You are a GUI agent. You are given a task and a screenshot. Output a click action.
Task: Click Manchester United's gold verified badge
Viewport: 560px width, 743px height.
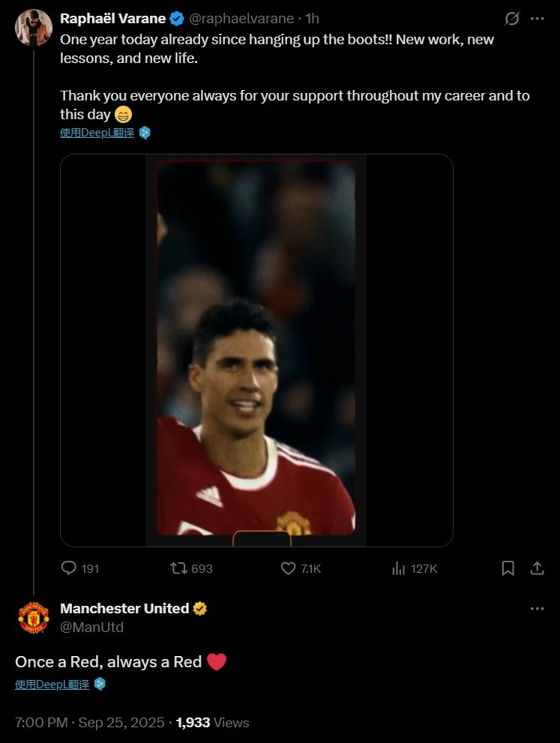click(200, 609)
